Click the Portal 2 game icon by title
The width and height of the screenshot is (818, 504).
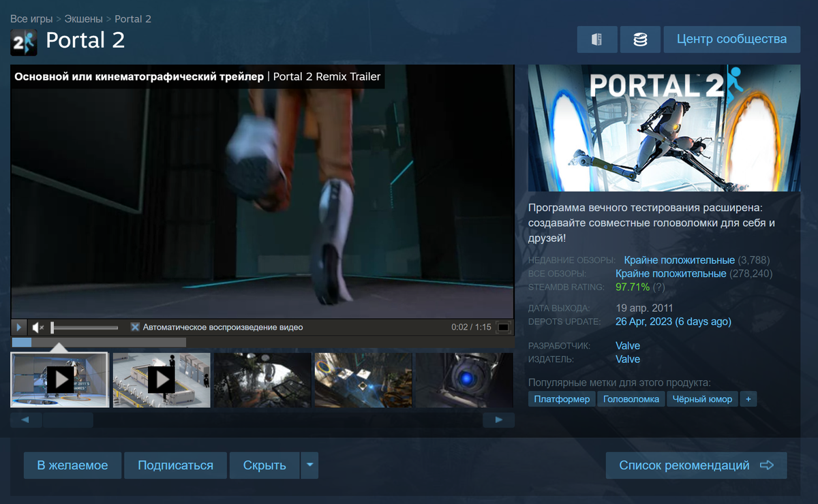click(24, 42)
